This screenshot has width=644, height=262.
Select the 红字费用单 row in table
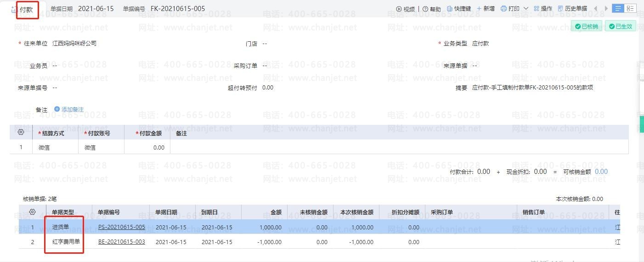[x=65, y=242]
